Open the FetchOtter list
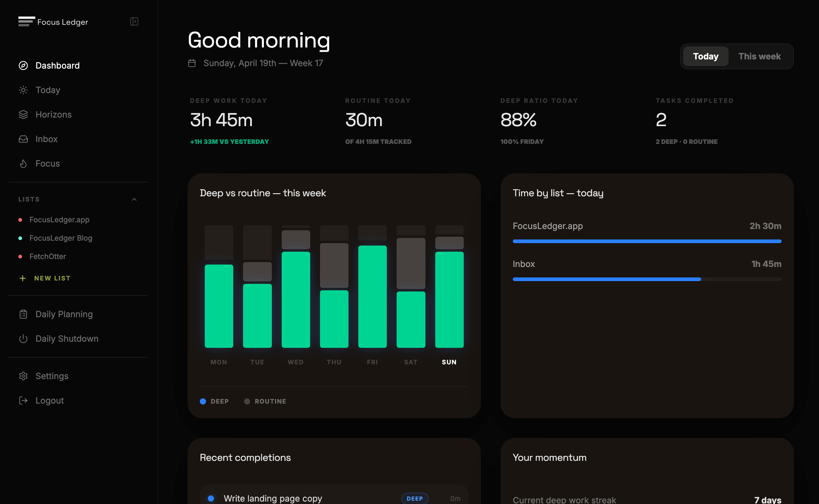This screenshot has height=504, width=819. coord(48,256)
